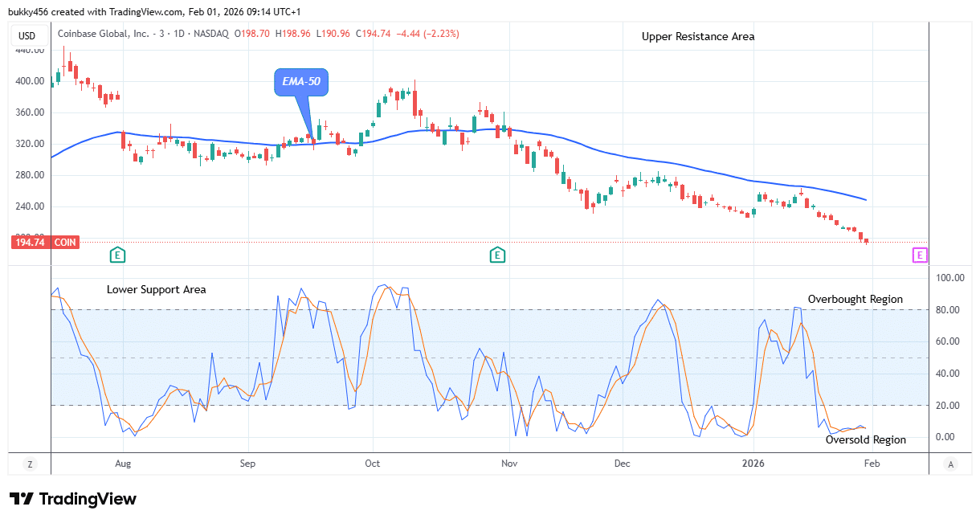The width and height of the screenshot is (980, 523).
Task: Select the 2026 year label on the time axis
Action: [x=753, y=464]
